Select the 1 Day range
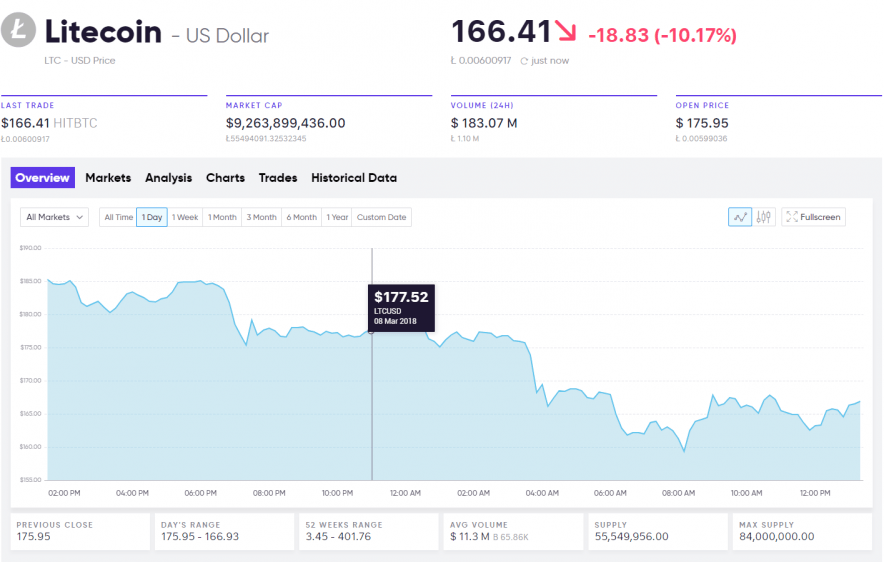This screenshot has height=562, width=884. click(x=151, y=217)
